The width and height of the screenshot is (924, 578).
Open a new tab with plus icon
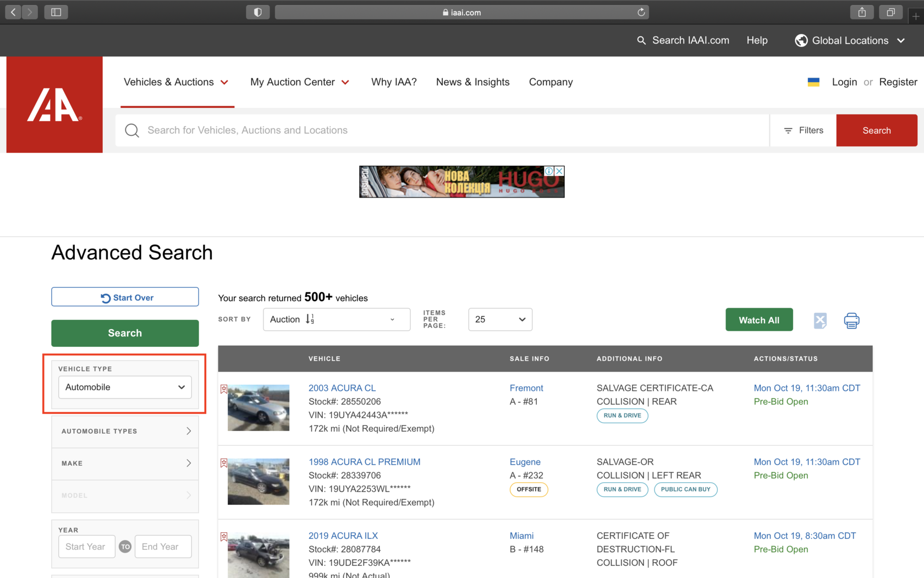(916, 17)
